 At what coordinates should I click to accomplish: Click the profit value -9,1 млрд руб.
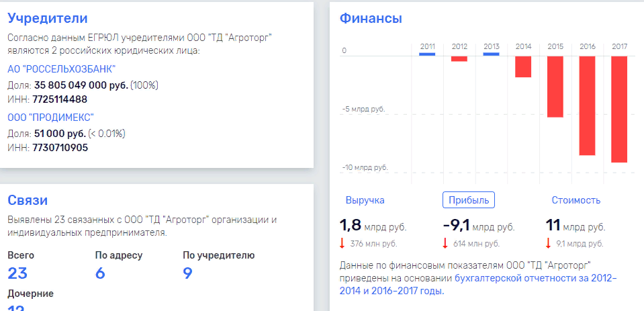pyautogui.click(x=479, y=226)
